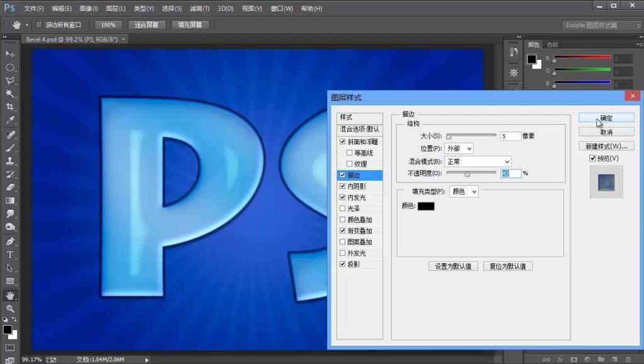Screen dimensions: 644x364
Task: Select the Move tool
Action: [x=10, y=54]
